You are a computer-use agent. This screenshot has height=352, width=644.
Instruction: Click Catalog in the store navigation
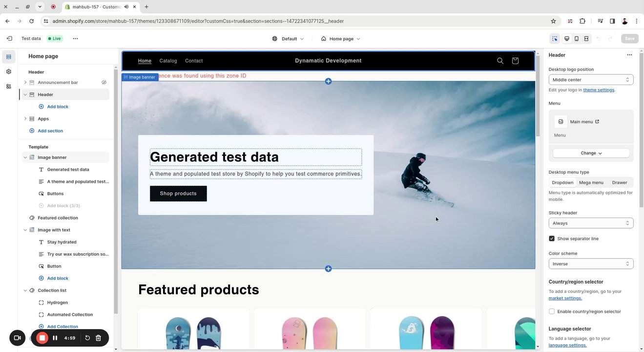pyautogui.click(x=168, y=61)
